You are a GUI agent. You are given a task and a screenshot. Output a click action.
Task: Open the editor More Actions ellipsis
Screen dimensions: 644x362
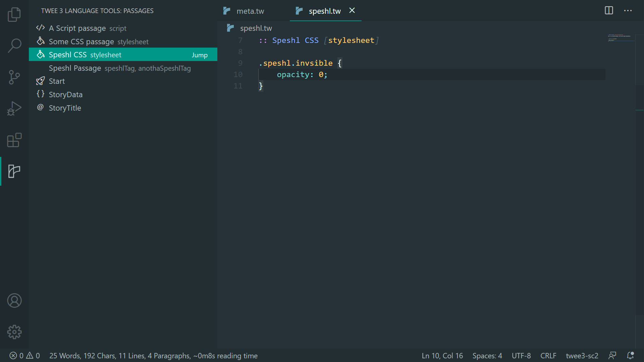[x=628, y=11]
